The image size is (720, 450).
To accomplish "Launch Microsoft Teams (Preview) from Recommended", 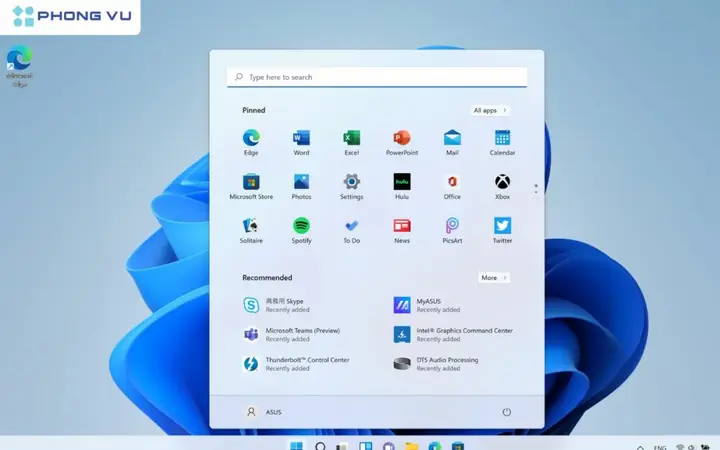I will (292, 335).
